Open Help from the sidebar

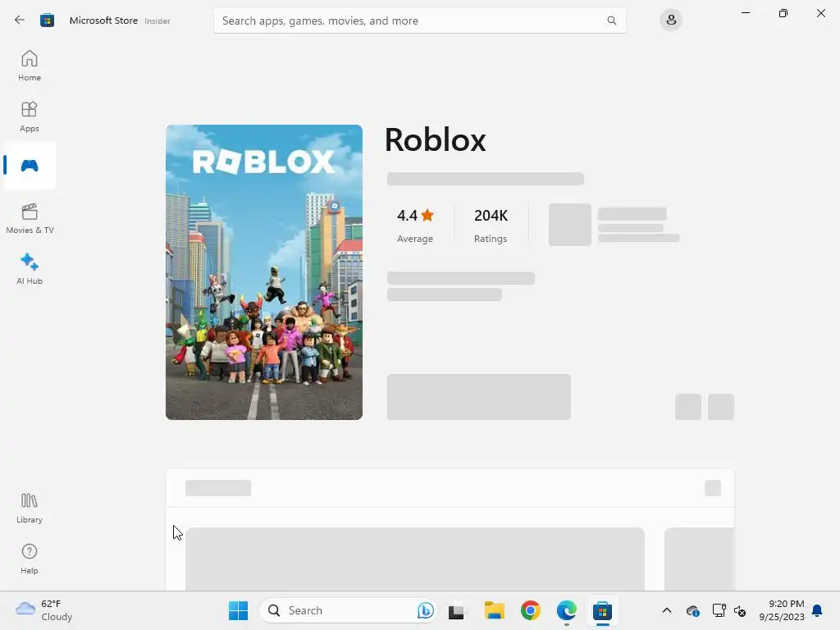tap(30, 559)
